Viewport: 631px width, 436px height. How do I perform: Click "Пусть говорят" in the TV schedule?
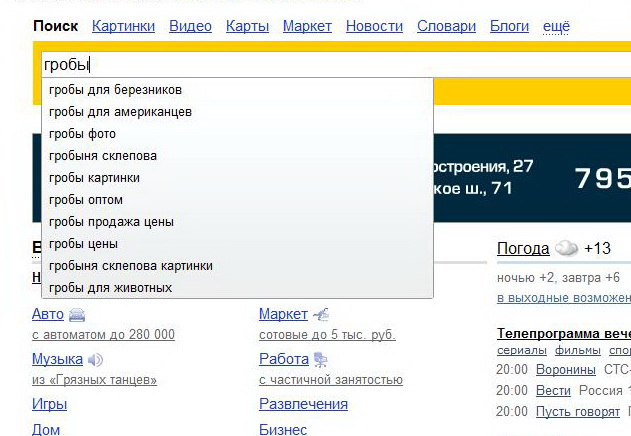coord(580,412)
